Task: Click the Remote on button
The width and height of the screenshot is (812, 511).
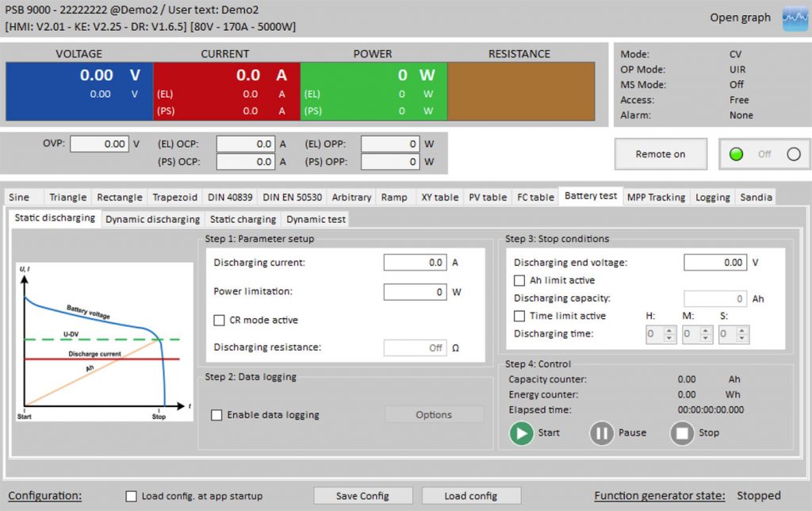Action: [661, 154]
